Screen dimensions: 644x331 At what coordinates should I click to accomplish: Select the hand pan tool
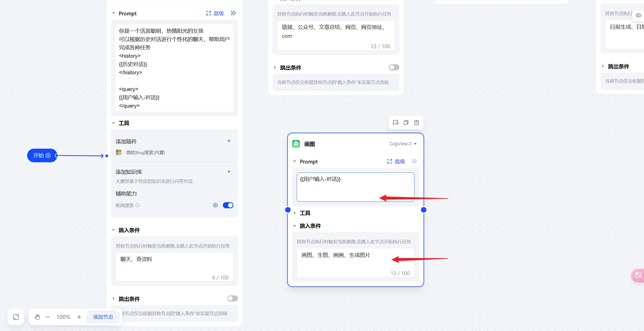click(x=37, y=317)
